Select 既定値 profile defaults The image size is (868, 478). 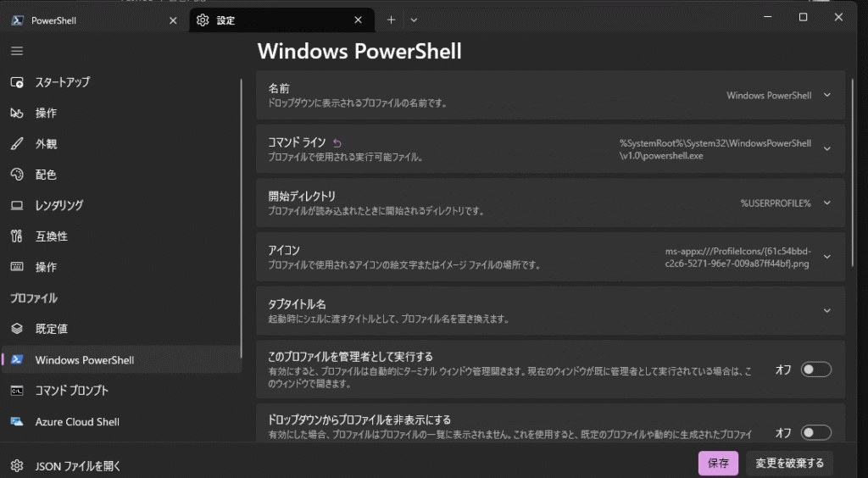pos(120,329)
